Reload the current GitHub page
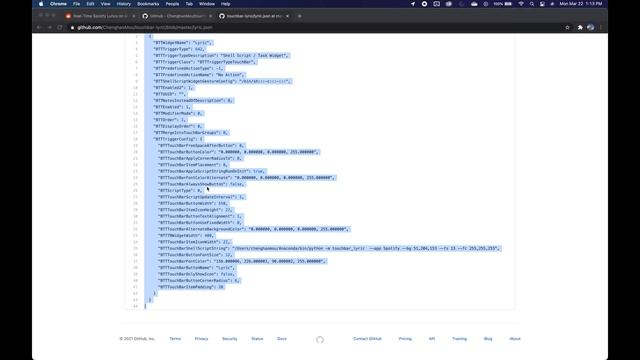The height and width of the screenshot is (360, 640). 60,27
